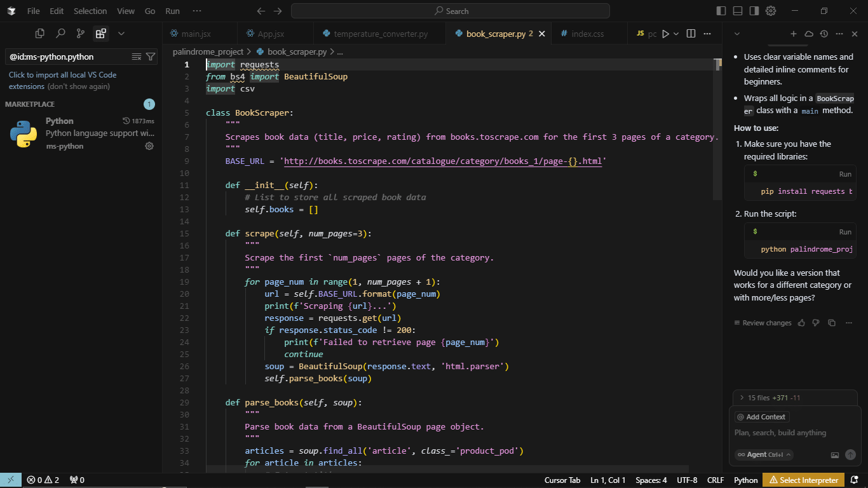Copy the chat response

tap(832, 323)
